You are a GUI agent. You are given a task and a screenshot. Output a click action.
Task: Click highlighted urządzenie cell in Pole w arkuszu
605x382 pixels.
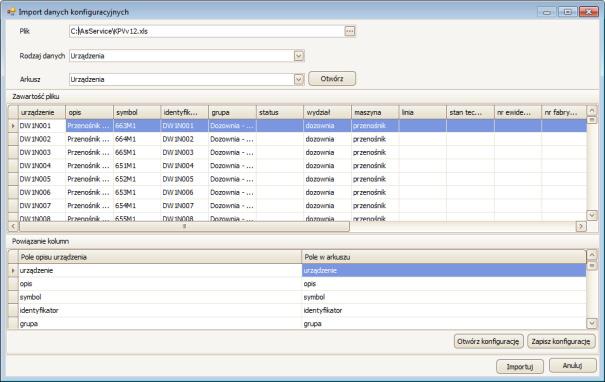point(444,270)
